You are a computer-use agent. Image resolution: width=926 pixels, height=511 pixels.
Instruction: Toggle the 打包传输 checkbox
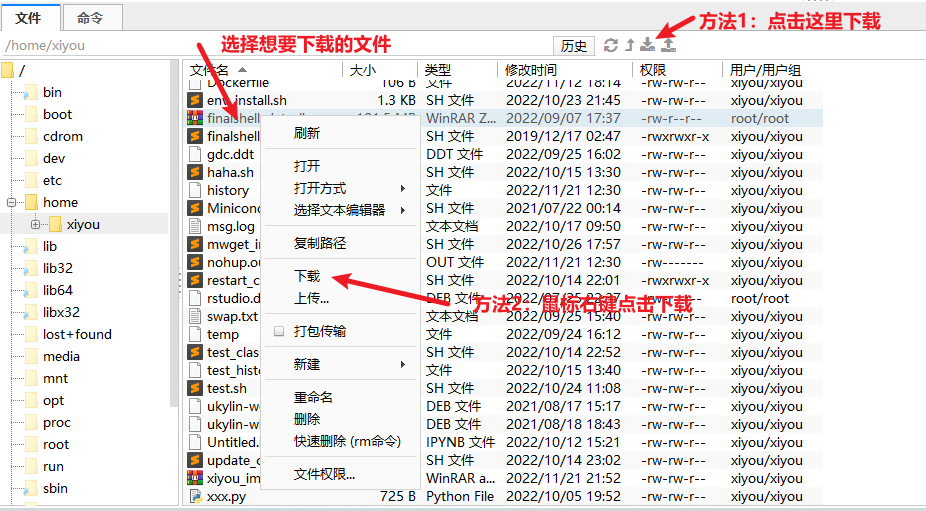pos(279,331)
